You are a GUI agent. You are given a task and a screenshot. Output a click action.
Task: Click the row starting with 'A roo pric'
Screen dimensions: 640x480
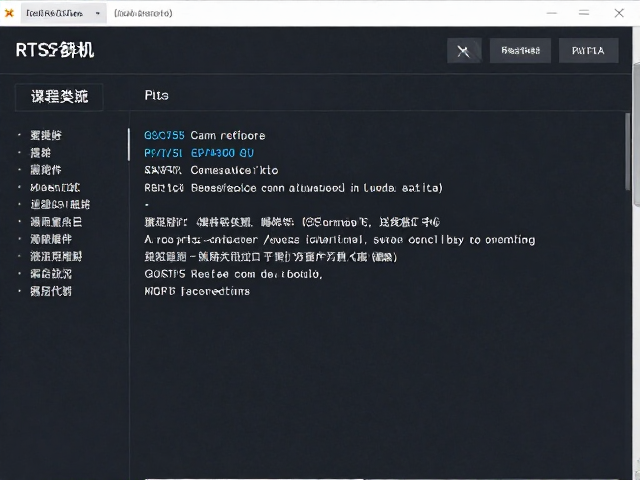340,240
